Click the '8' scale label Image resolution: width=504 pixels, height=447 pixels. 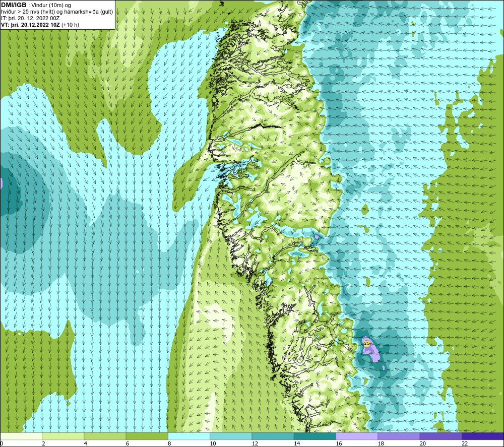(169, 443)
